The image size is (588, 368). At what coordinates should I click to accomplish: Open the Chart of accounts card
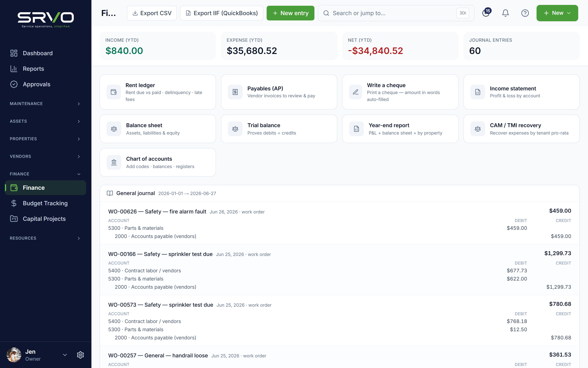pos(158,162)
